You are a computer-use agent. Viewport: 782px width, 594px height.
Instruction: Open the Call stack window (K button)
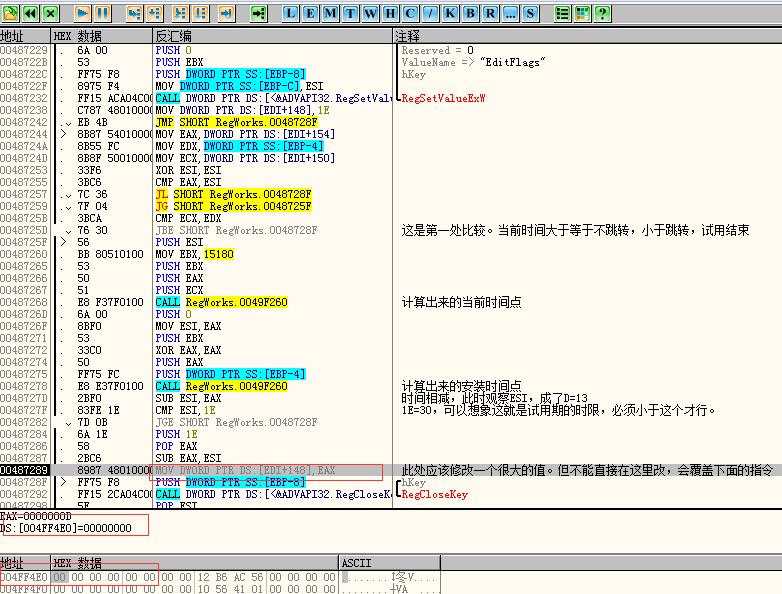pos(450,13)
